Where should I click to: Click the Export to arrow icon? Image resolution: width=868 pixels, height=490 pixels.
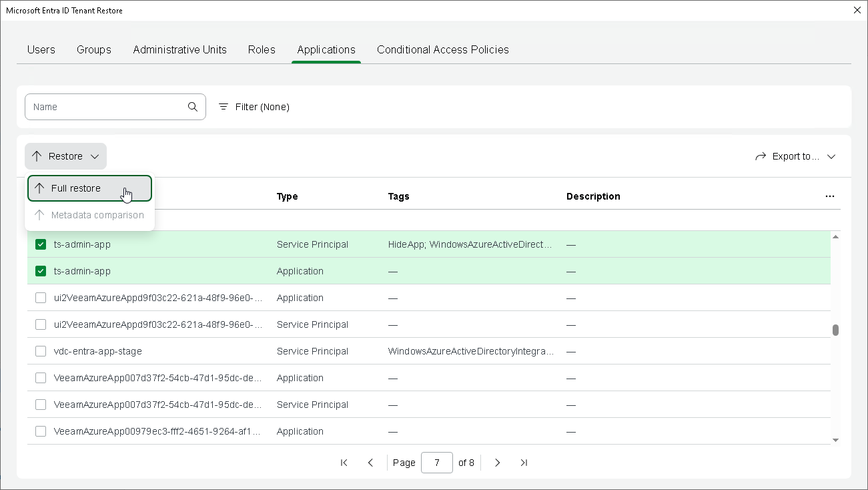[x=761, y=156]
